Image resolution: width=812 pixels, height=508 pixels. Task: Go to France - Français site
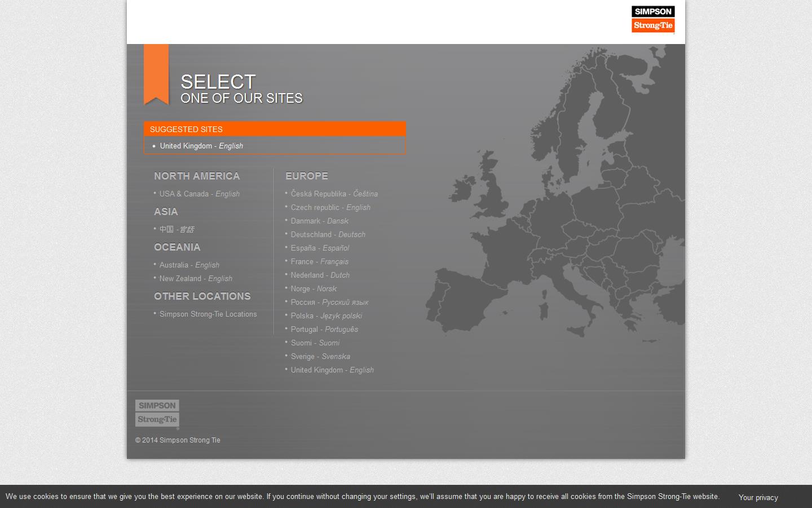319,262
